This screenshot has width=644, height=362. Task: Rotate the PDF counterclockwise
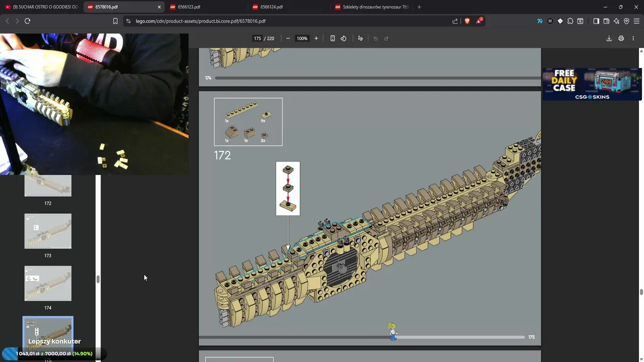(344, 38)
